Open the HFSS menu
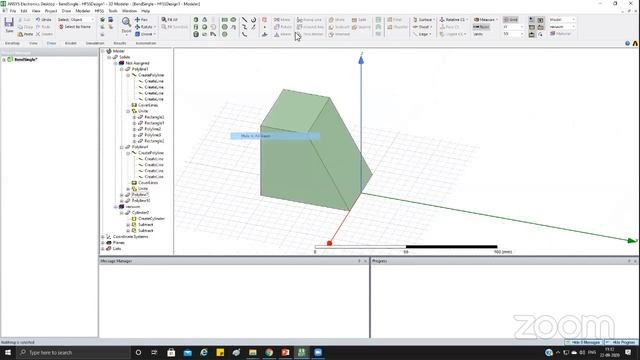This screenshot has height=360, width=640. 99,11
